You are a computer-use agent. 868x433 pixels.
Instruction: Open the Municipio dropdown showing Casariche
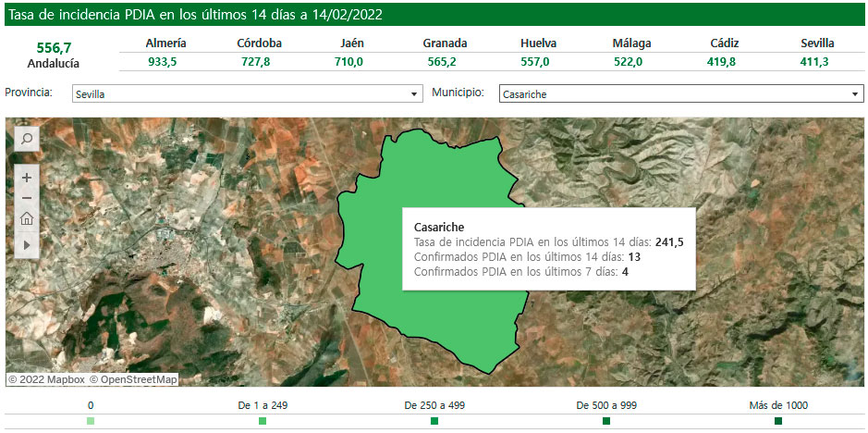click(x=680, y=94)
